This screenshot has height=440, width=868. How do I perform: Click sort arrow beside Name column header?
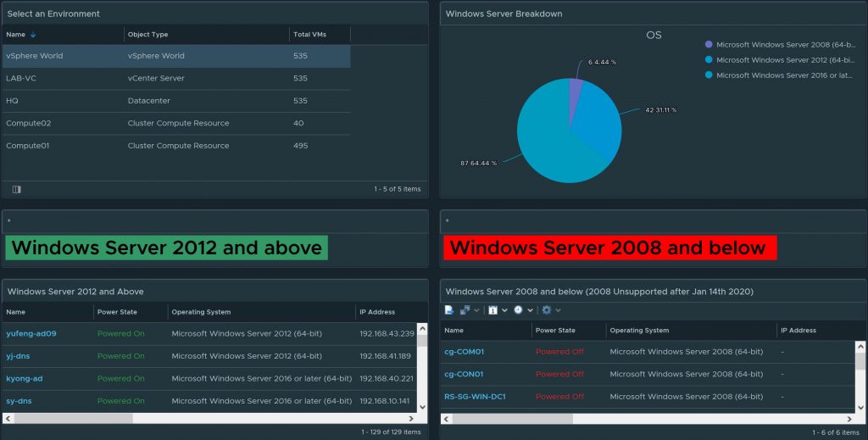[x=33, y=35]
